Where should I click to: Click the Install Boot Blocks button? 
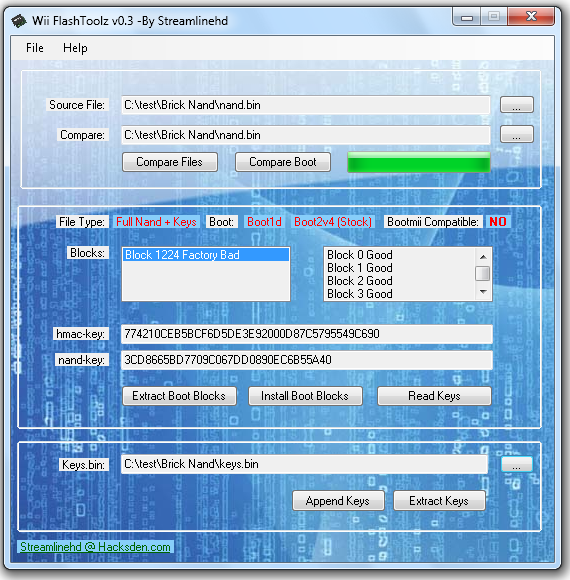305,396
